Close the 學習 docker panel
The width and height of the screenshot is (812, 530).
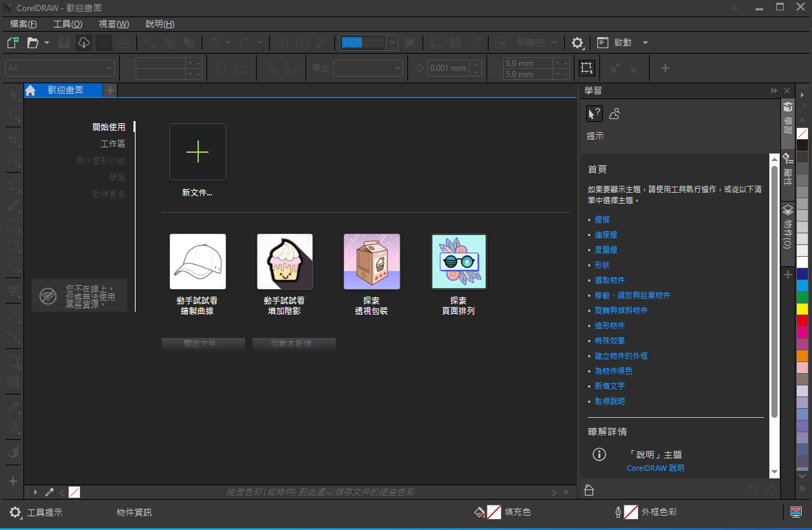pos(787,91)
